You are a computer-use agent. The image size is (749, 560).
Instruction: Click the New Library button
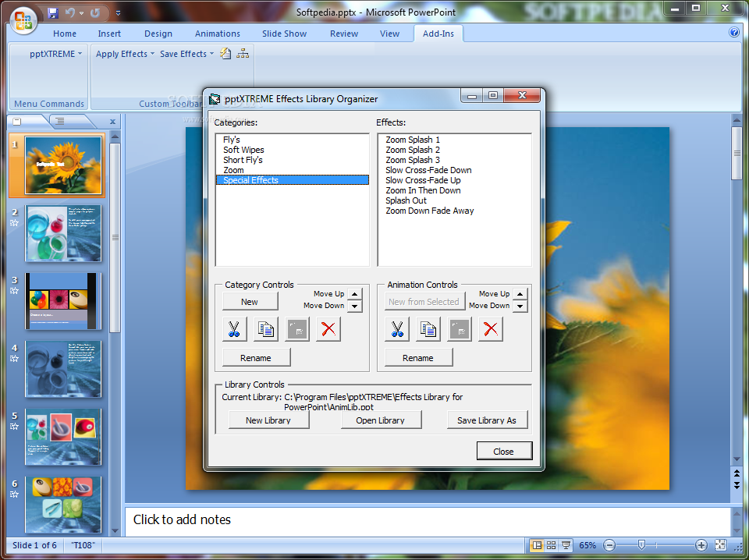268,420
